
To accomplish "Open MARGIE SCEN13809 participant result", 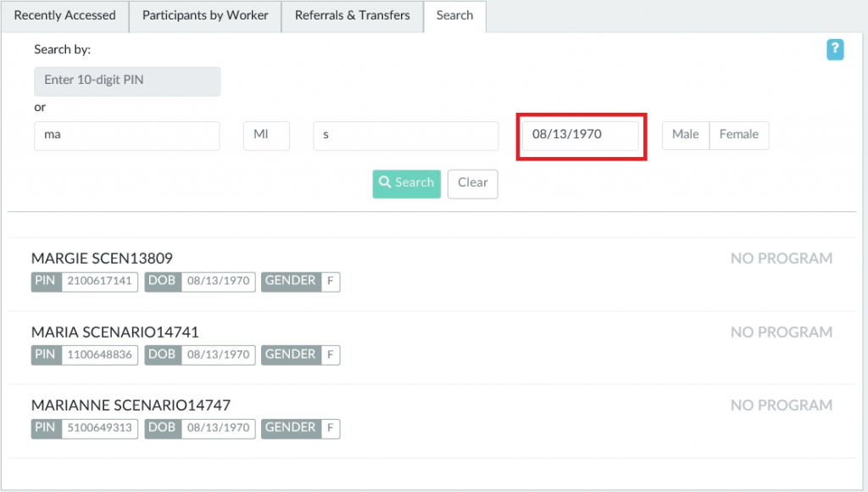I will click(x=102, y=259).
